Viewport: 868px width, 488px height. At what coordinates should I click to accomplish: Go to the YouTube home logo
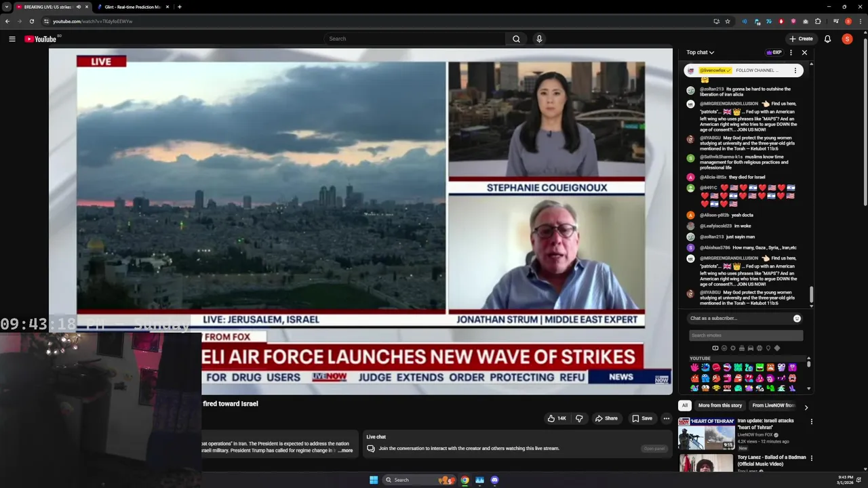coord(41,39)
